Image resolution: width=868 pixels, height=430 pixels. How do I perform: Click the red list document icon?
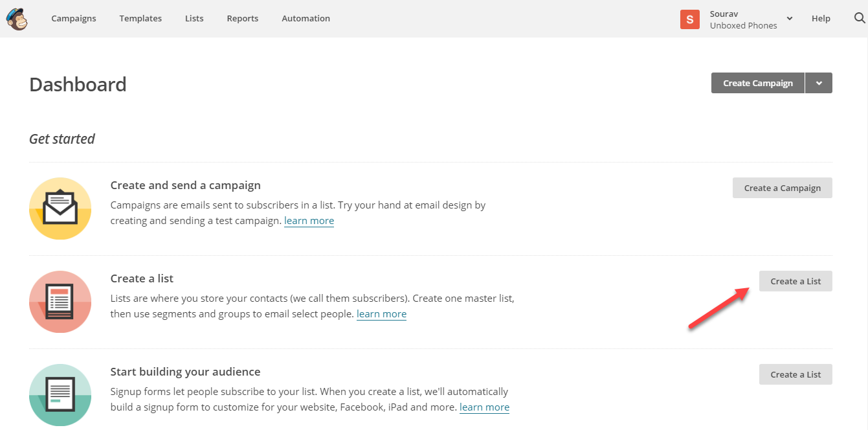tap(60, 302)
